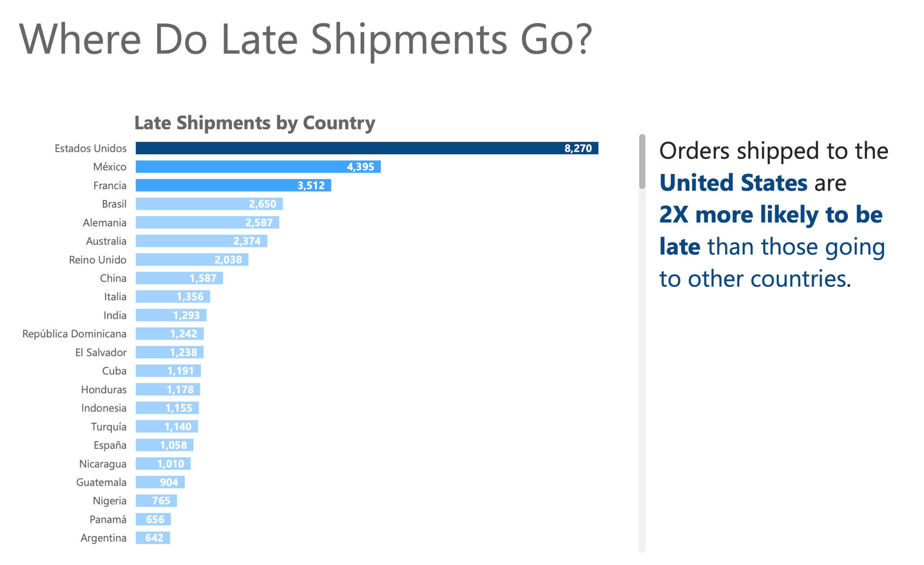
Task: Select the El Salvador bar
Action: click(x=169, y=352)
